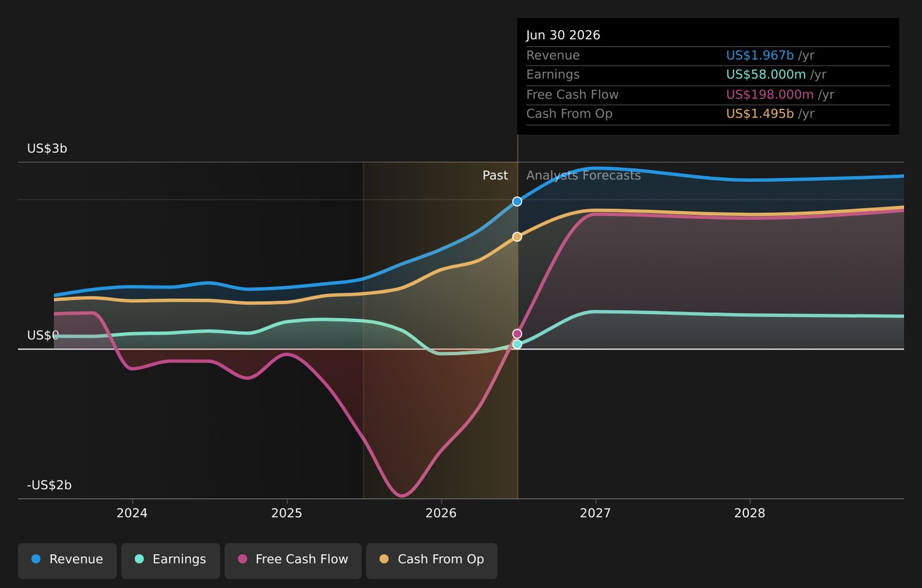The height and width of the screenshot is (588, 922).
Task: Click the Jun 30 2026 tooltip date
Action: pos(563,35)
